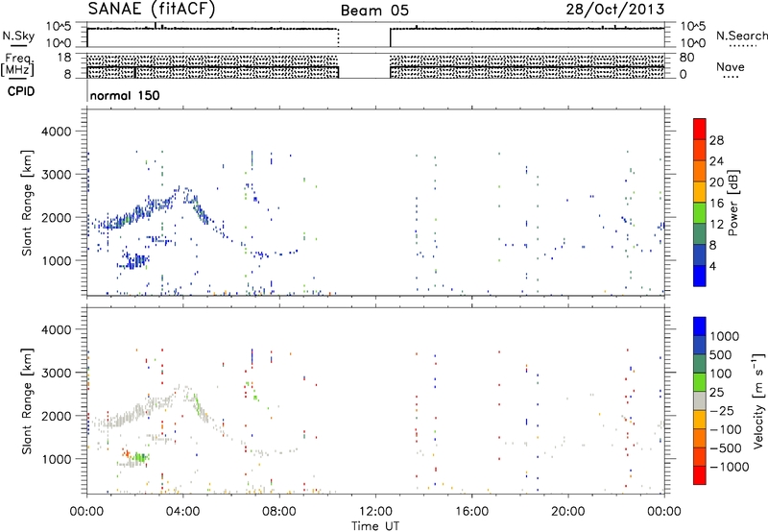The height and width of the screenshot is (532, 768).
Task: Click the 4000 km tick in power panel
Action: pos(56,132)
